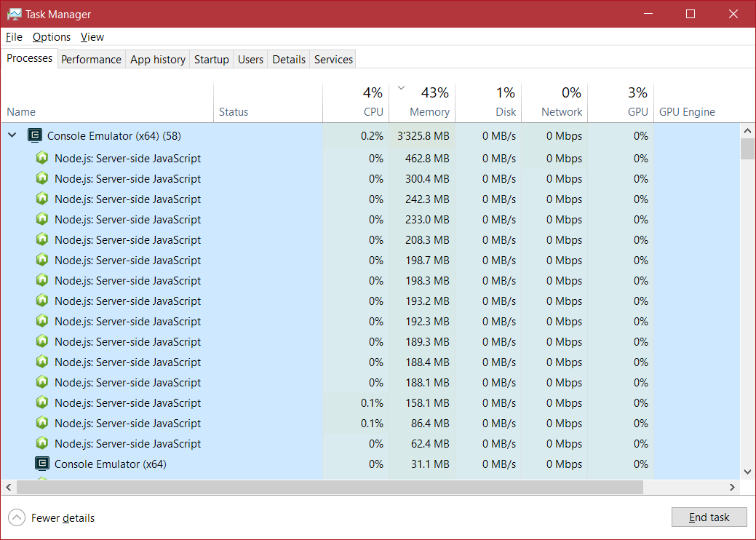The height and width of the screenshot is (540, 756).
Task: Click the Node.js icon using 300.4 MB
Action: click(42, 178)
